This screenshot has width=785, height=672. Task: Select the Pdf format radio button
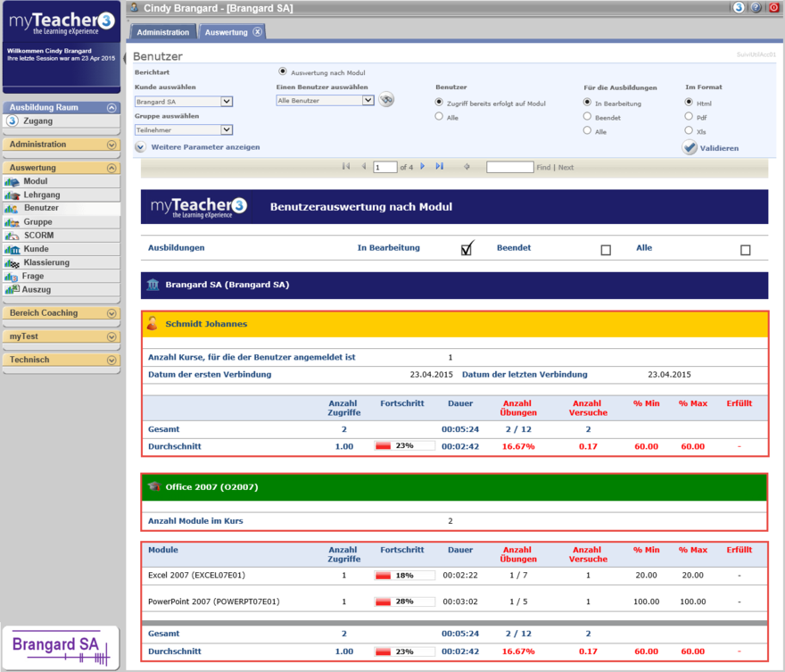pos(689,117)
